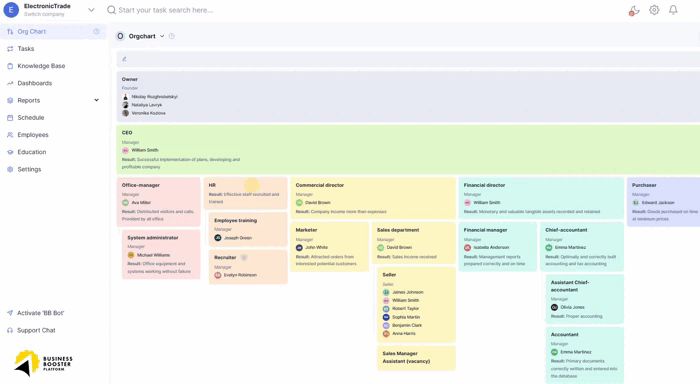The image size is (700, 384).
Task: Select the Financial manager card title
Action: [485, 230]
